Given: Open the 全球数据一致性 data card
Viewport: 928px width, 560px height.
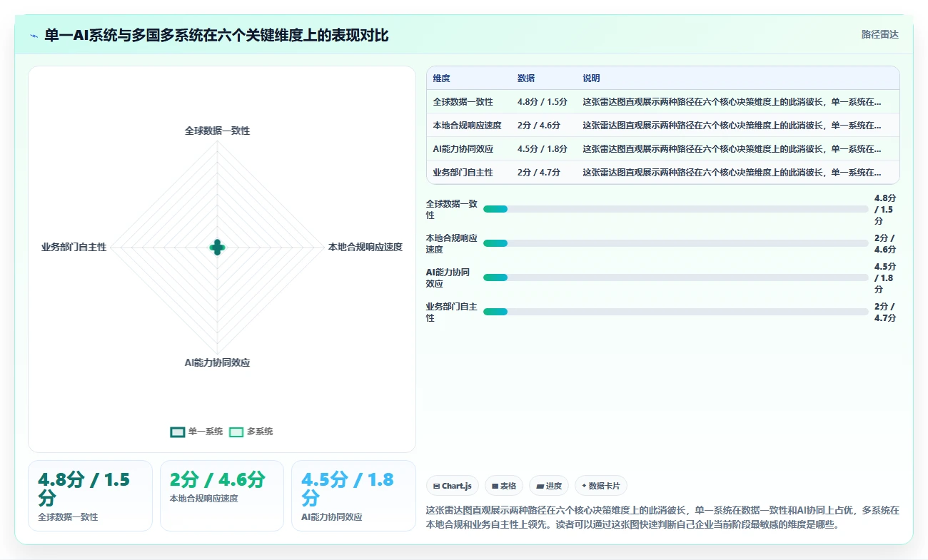Looking at the screenshot, I should tap(90, 496).
